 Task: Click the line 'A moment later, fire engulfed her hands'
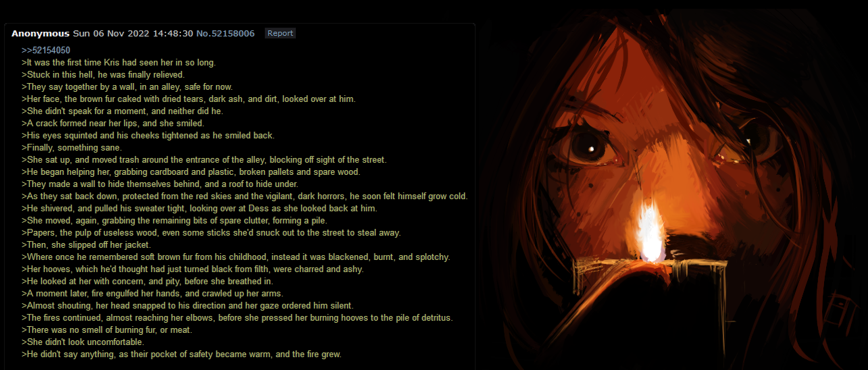click(152, 294)
